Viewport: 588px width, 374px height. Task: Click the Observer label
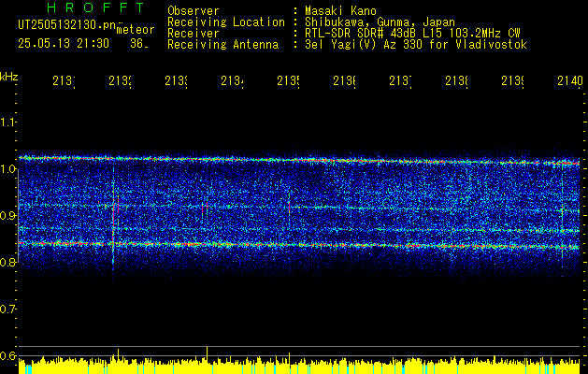click(194, 10)
